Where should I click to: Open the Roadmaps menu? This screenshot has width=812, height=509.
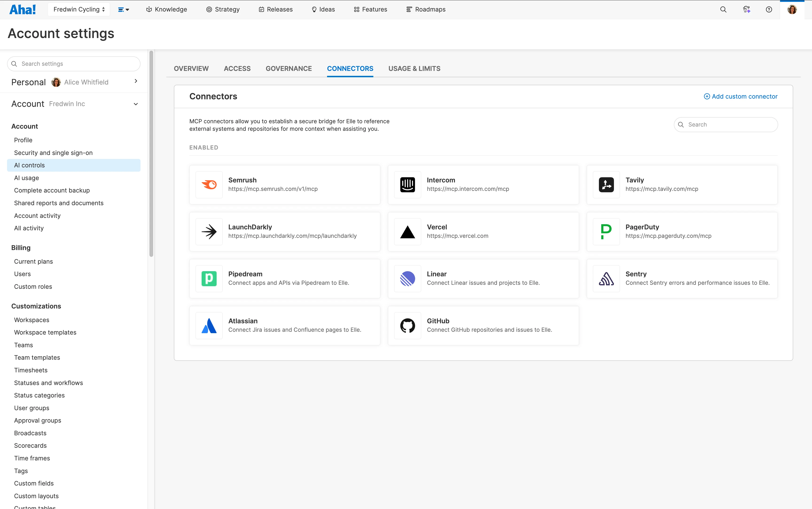click(426, 9)
